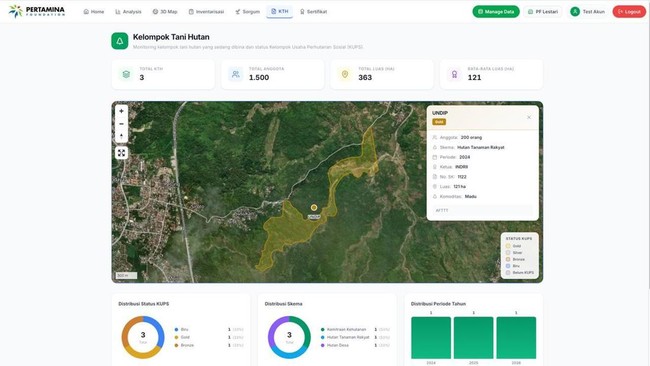Zoom out on the map
Viewport: 650px width, 366px height.
[x=121, y=124]
